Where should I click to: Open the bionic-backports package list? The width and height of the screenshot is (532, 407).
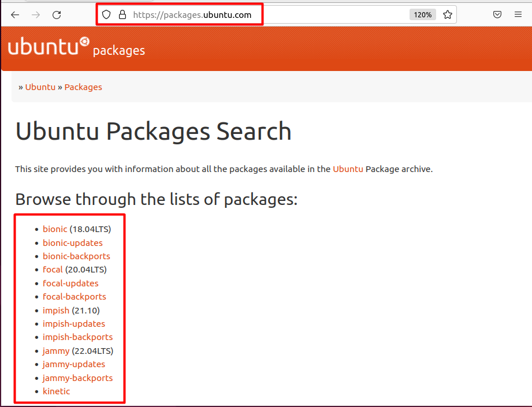click(x=76, y=256)
